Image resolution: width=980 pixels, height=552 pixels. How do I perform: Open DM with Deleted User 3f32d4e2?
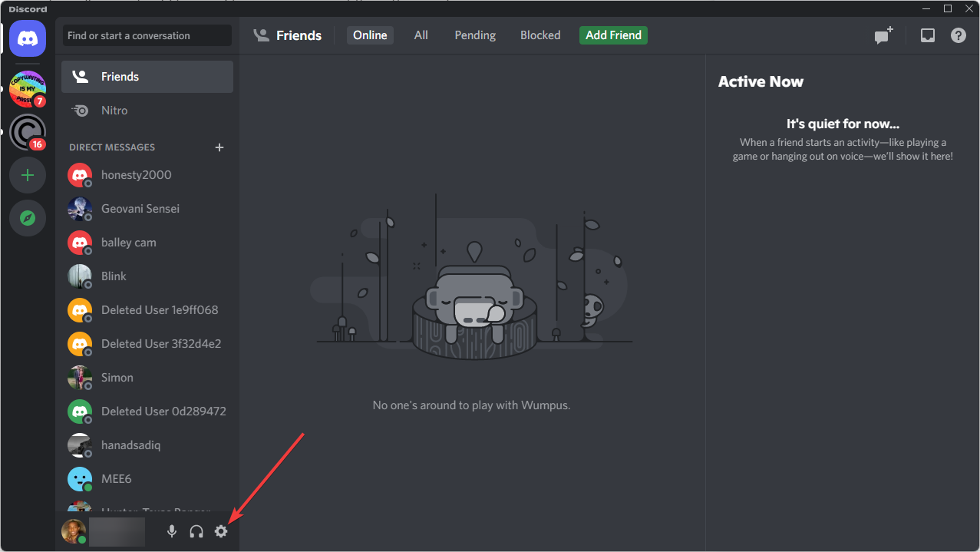pyautogui.click(x=147, y=344)
